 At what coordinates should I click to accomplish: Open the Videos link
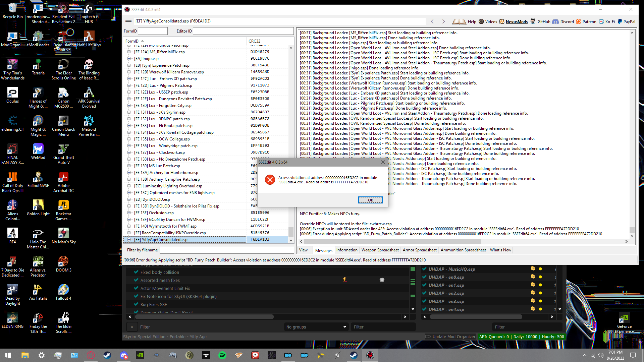[x=488, y=22]
